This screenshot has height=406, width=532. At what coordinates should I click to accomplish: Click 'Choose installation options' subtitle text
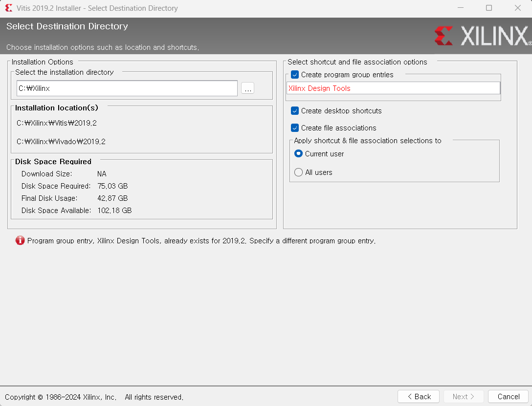click(x=103, y=47)
